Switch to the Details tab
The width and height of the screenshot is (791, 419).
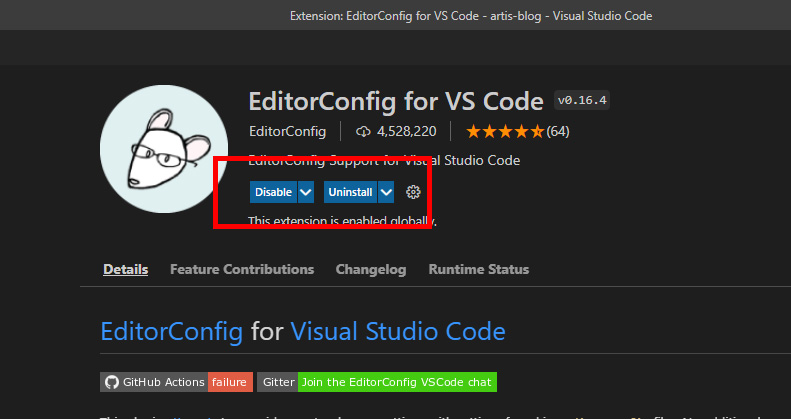[x=126, y=269]
